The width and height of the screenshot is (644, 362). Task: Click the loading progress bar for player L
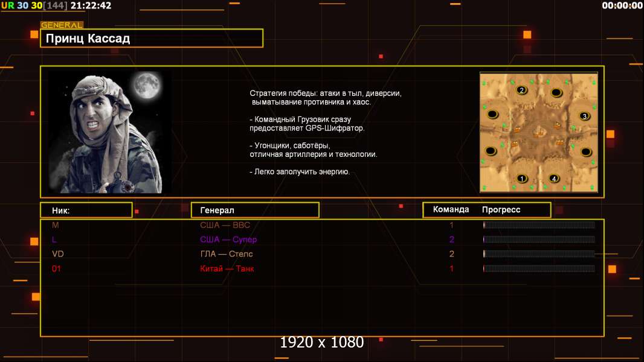tap(539, 239)
